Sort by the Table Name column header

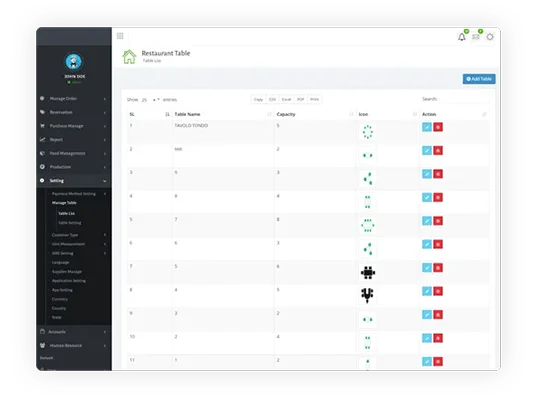[223, 114]
